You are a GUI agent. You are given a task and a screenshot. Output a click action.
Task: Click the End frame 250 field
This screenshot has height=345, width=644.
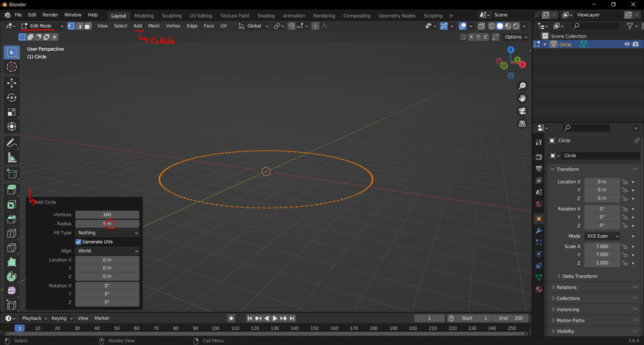coord(511,318)
